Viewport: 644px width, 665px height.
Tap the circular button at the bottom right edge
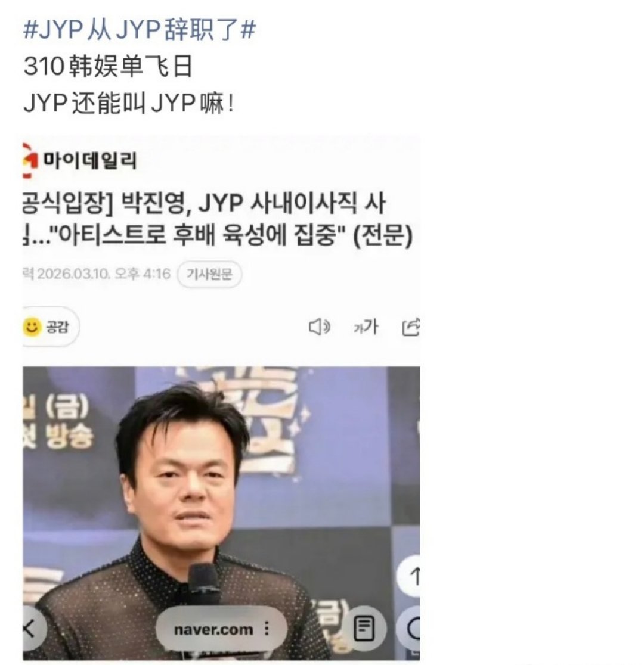409,629
